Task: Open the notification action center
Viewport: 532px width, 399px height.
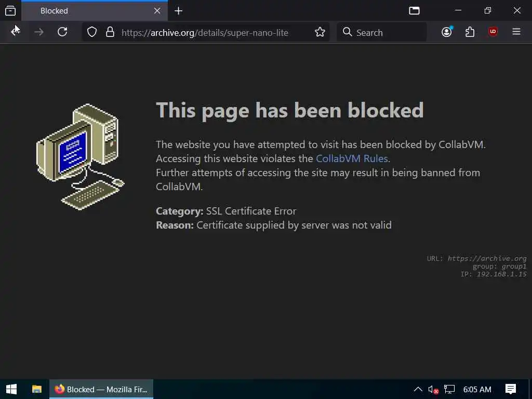Action: click(511, 389)
